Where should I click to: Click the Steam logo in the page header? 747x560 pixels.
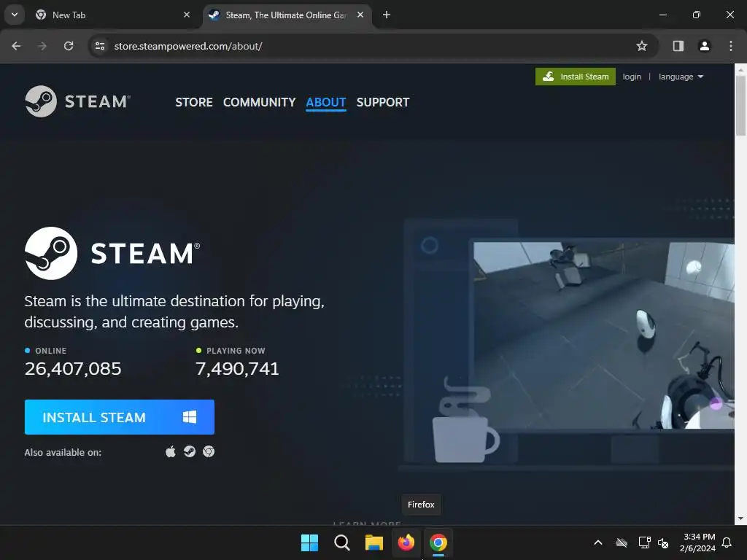[x=77, y=101]
